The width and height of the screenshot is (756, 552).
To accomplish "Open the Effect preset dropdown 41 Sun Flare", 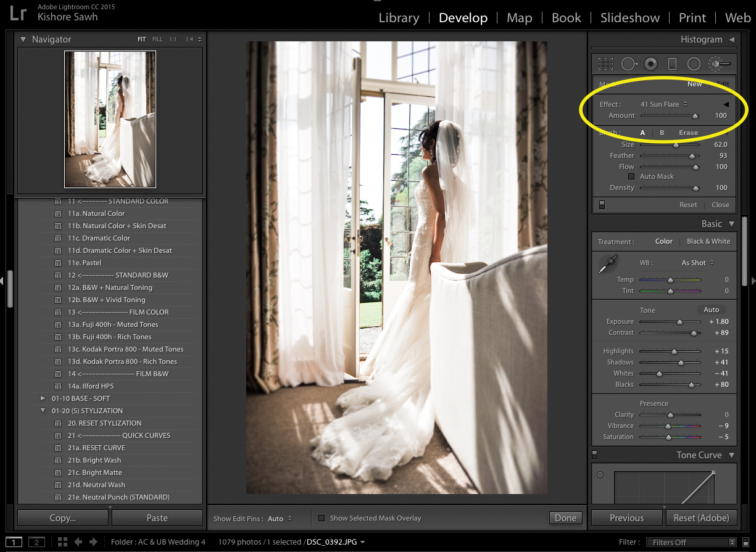I will tap(664, 104).
